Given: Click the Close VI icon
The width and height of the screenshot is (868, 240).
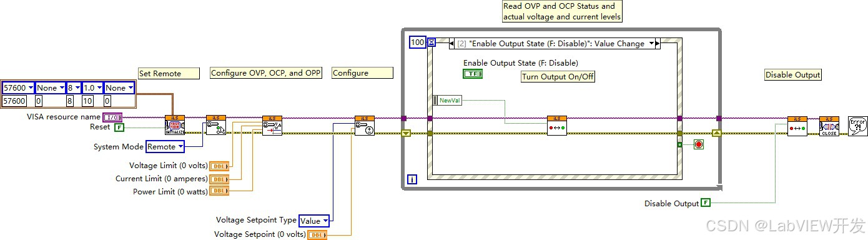Looking at the screenshot, I should 829,126.
